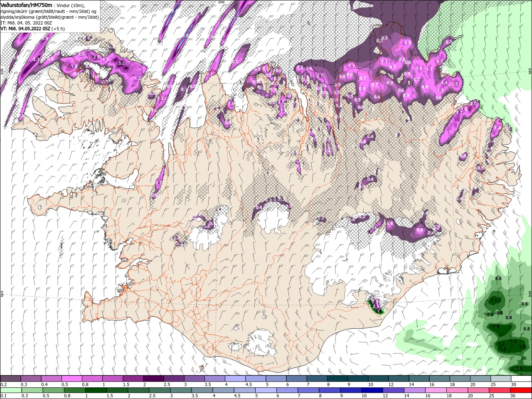532x399 pixels.
Task: Click the 3.1 snowfall value on the map
Action: click(x=36, y=60)
